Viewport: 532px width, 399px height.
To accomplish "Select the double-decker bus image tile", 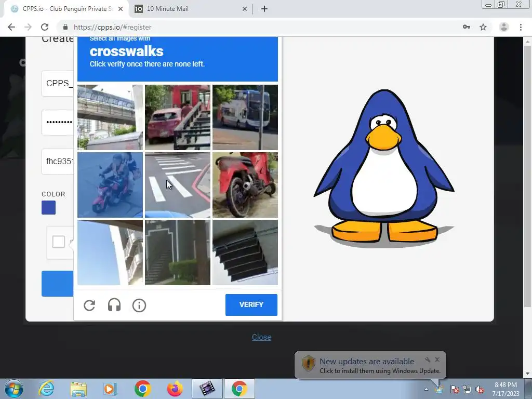I will [245, 117].
